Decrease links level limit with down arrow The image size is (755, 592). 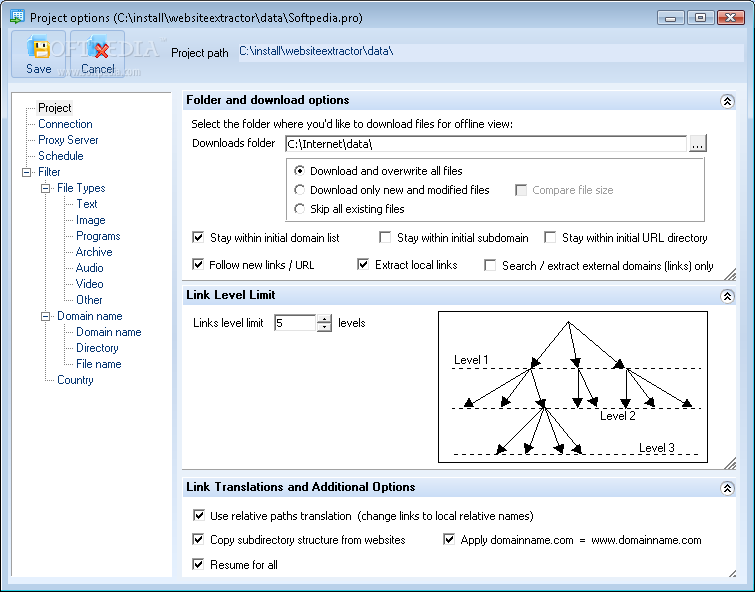325,327
